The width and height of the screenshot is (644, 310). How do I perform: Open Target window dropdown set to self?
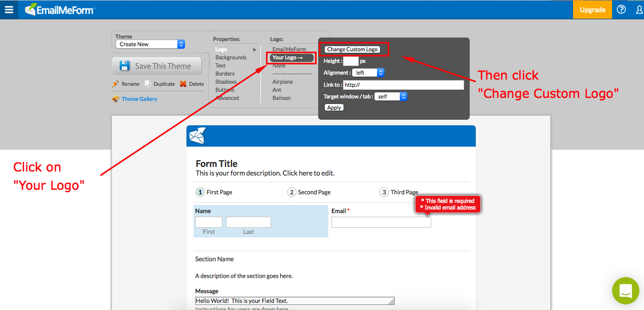click(x=391, y=96)
